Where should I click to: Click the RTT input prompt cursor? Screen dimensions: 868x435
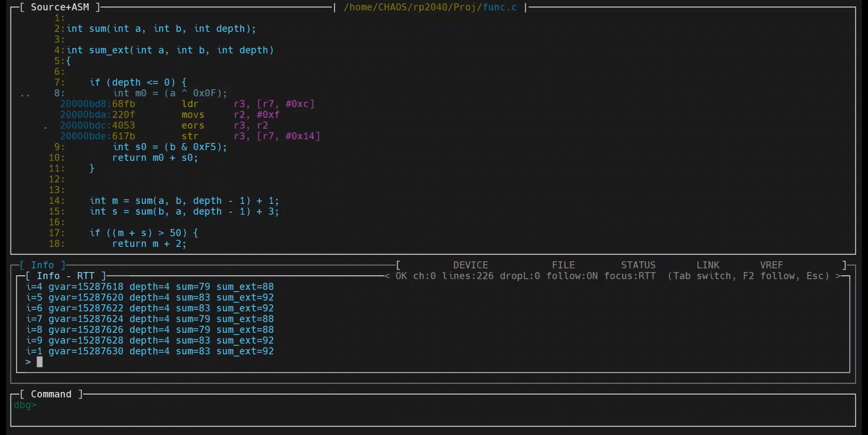coord(39,362)
